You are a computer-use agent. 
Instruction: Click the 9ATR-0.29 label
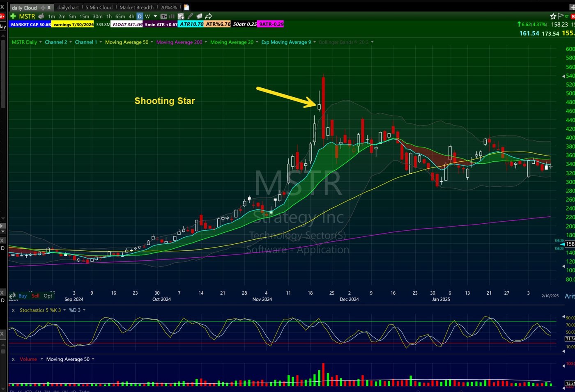(x=271, y=25)
